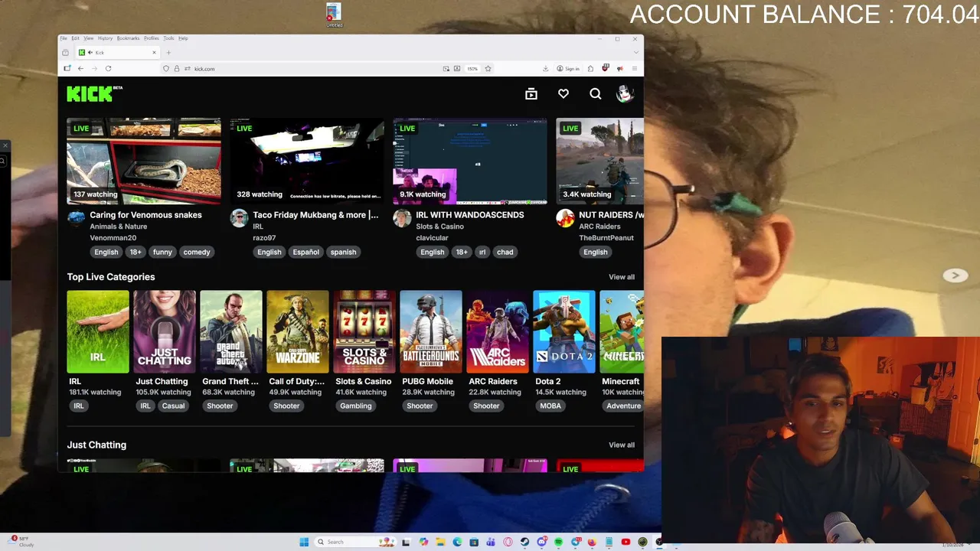Image resolution: width=980 pixels, height=551 pixels.
Task: Open Taco Friday Mukbang stream title
Action: point(315,215)
